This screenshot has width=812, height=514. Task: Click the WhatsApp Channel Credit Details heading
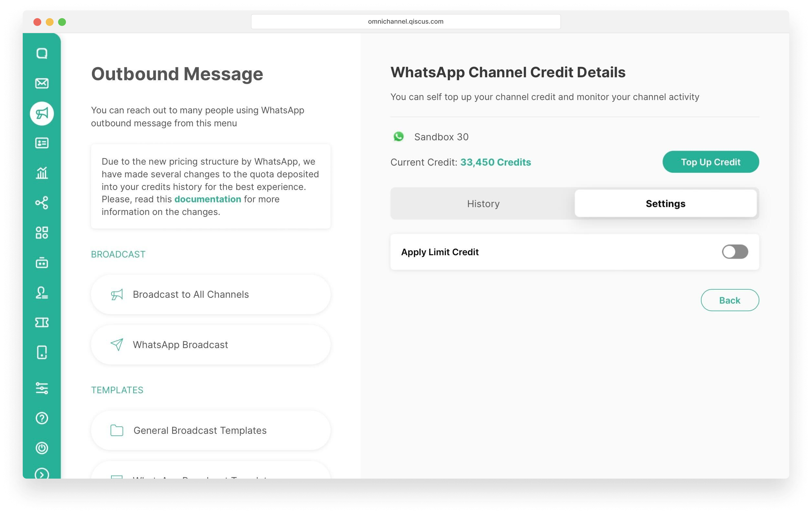pos(508,72)
